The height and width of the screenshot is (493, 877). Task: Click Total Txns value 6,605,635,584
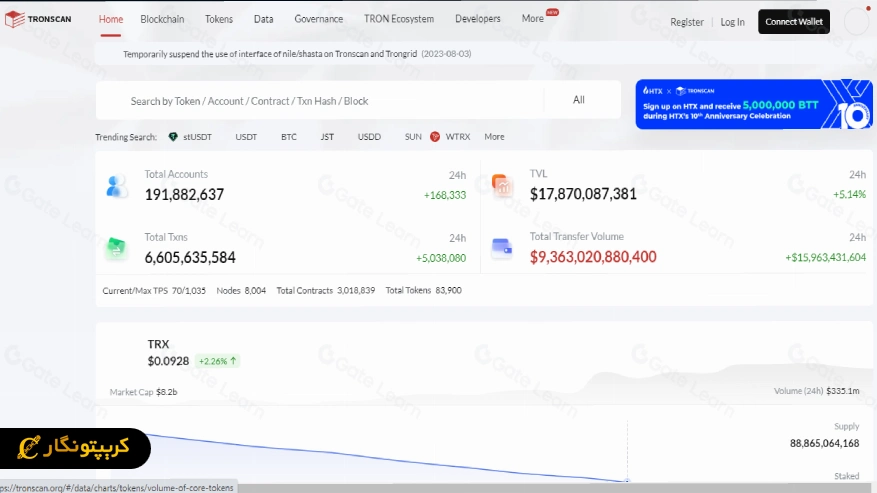point(190,257)
